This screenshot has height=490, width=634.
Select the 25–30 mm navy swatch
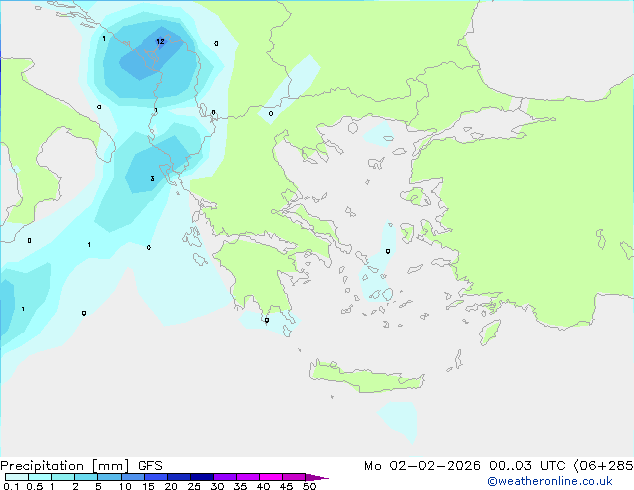click(x=202, y=477)
